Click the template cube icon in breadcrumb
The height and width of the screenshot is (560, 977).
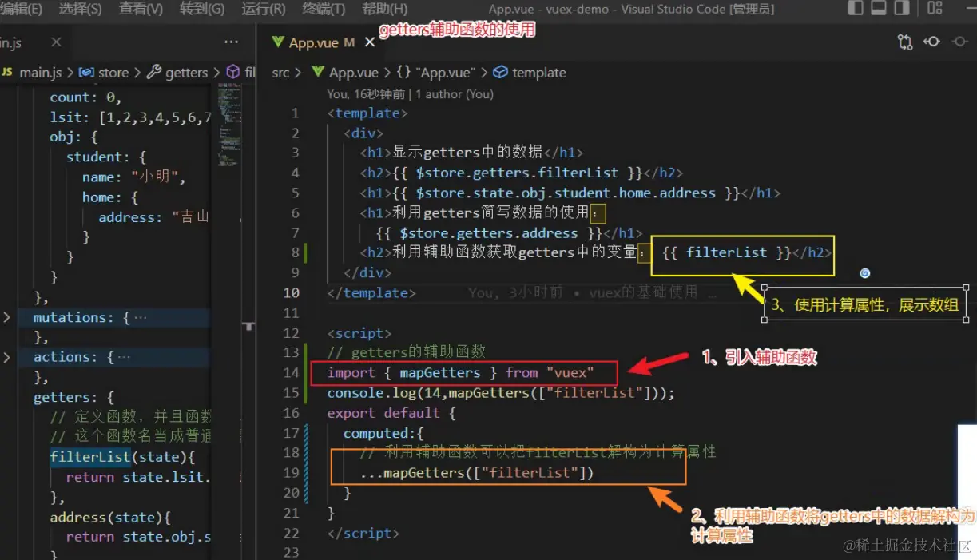(x=501, y=73)
